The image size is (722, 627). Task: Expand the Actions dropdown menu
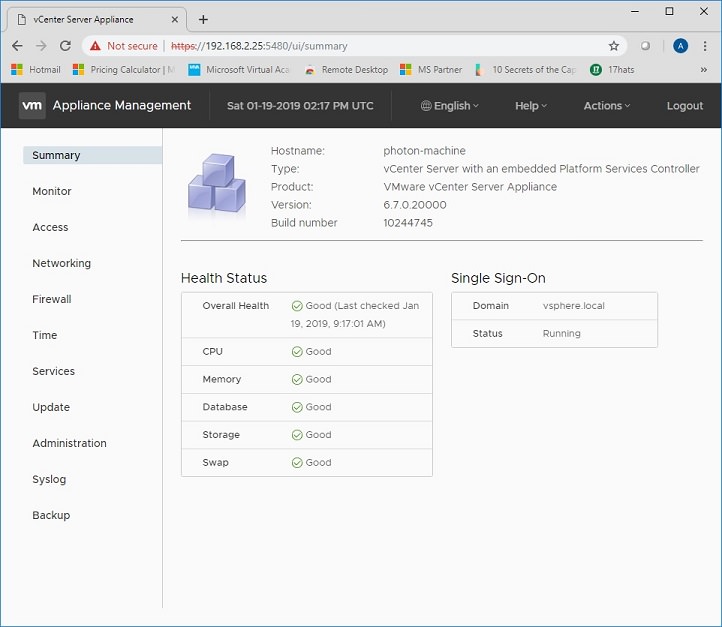pos(607,106)
